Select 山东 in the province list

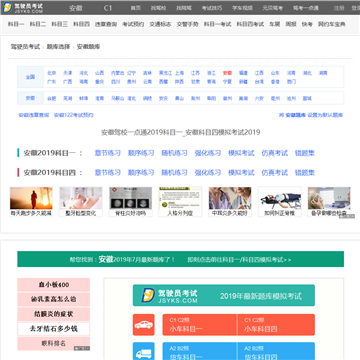point(275,73)
